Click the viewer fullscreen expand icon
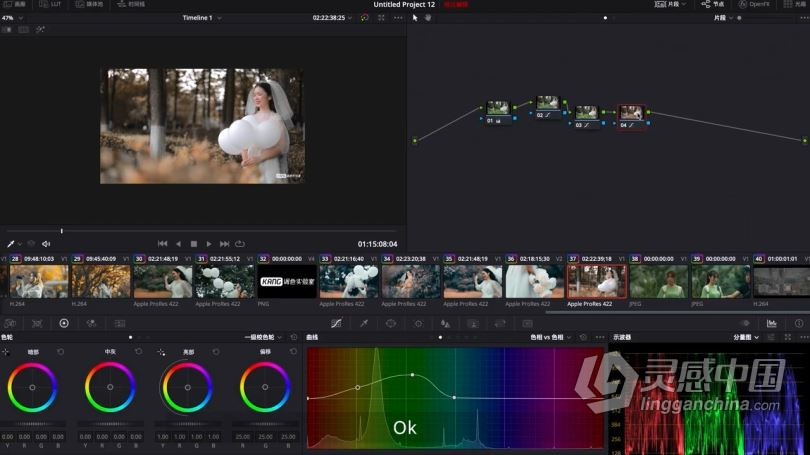The image size is (810, 455). point(381,18)
